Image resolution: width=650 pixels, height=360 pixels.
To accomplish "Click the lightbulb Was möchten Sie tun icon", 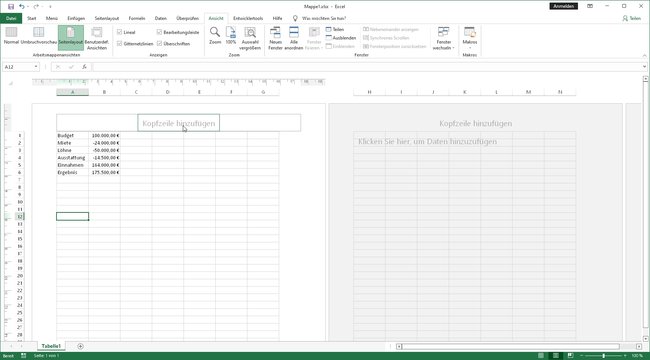I will pyautogui.click(x=295, y=18).
